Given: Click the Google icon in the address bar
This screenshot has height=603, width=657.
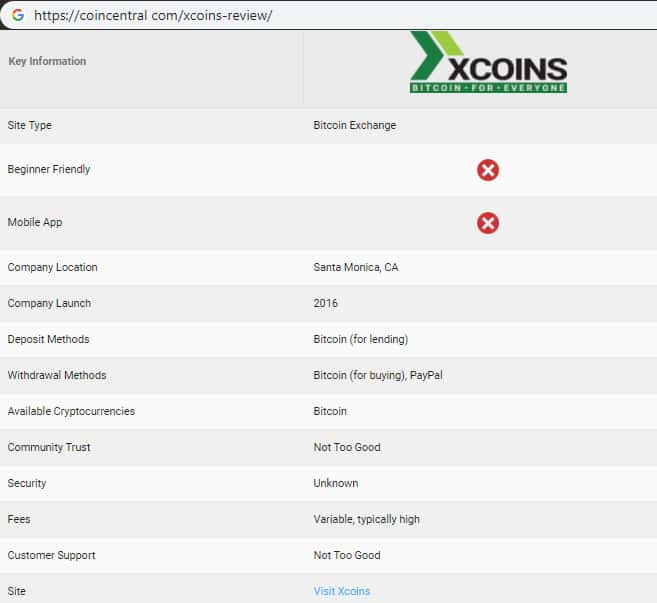Looking at the screenshot, I should [18, 15].
